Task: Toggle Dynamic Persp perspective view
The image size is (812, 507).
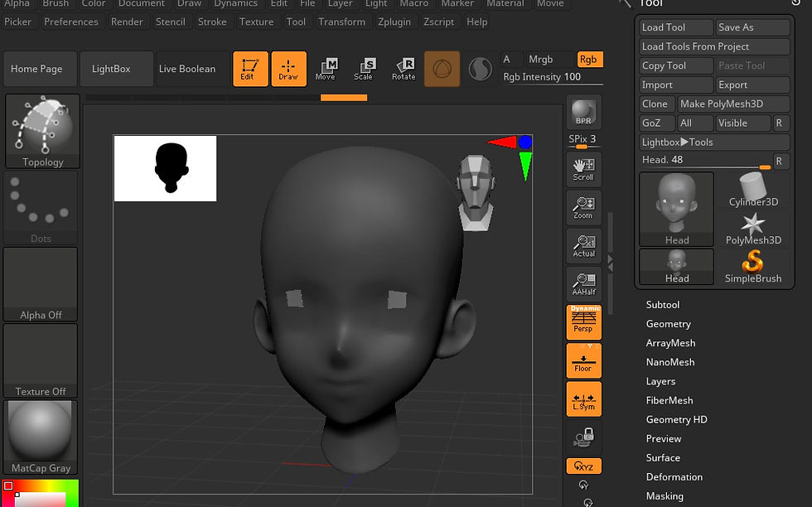Action: coord(583,322)
